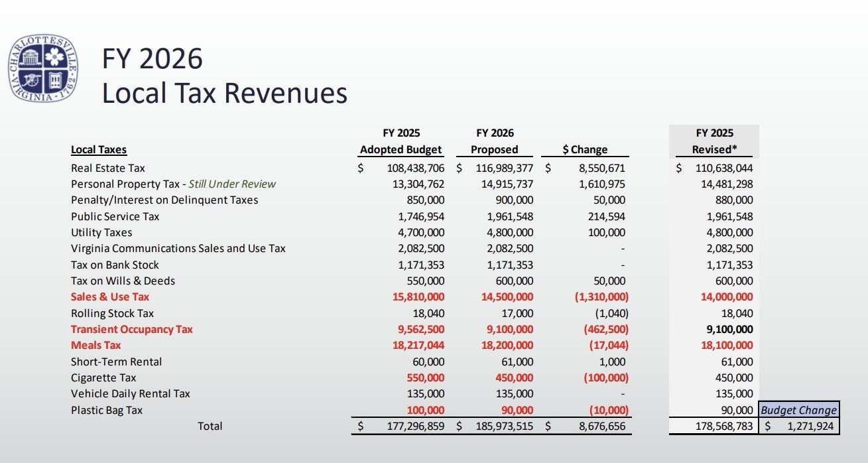Click the 8,676,656 total change value
The height and width of the screenshot is (463, 868).
point(602,426)
